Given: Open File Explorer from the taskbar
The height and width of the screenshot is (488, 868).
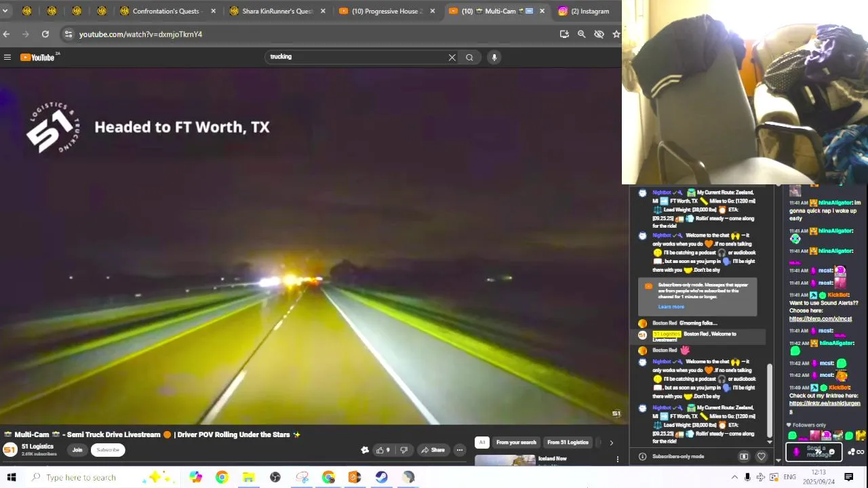Looking at the screenshot, I should (248, 477).
